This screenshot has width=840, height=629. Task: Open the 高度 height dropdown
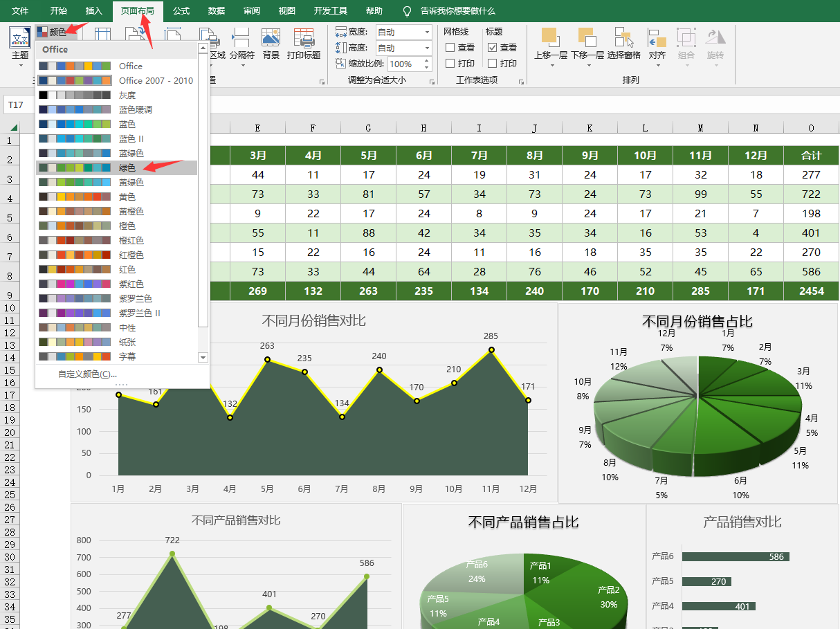426,48
